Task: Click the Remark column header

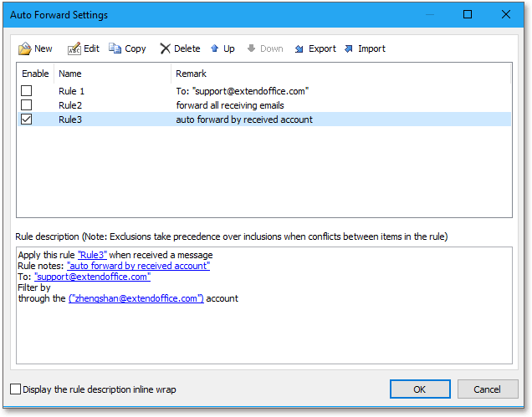Action: point(340,74)
